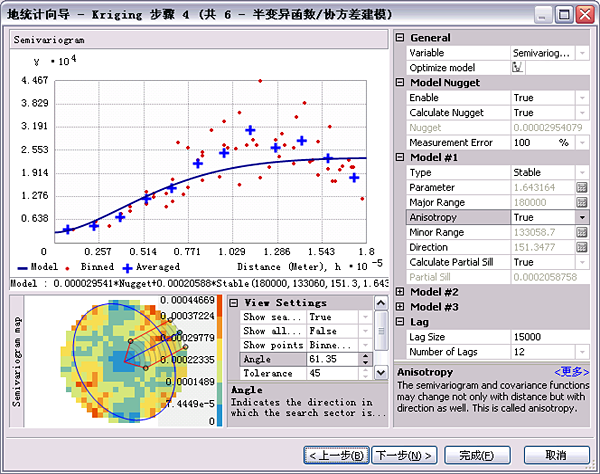Open the Anisotropy dropdown
Screen dimensions: 600x474
(581, 217)
